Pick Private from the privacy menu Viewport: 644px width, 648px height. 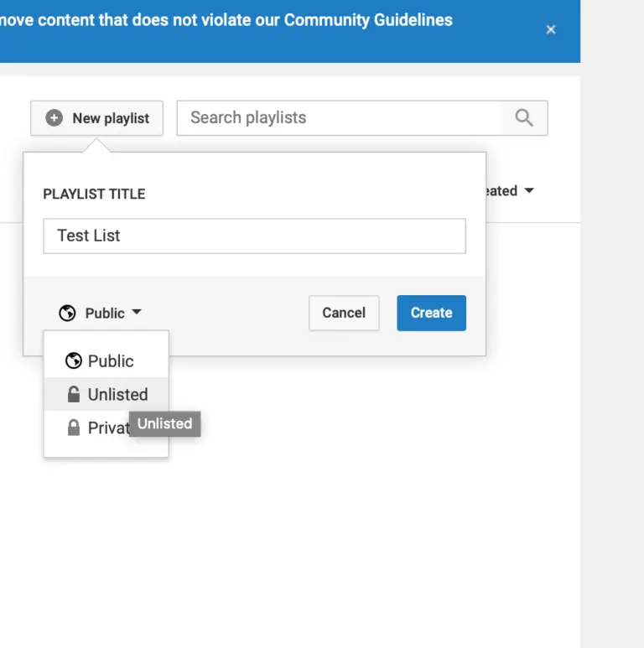[x=106, y=428]
